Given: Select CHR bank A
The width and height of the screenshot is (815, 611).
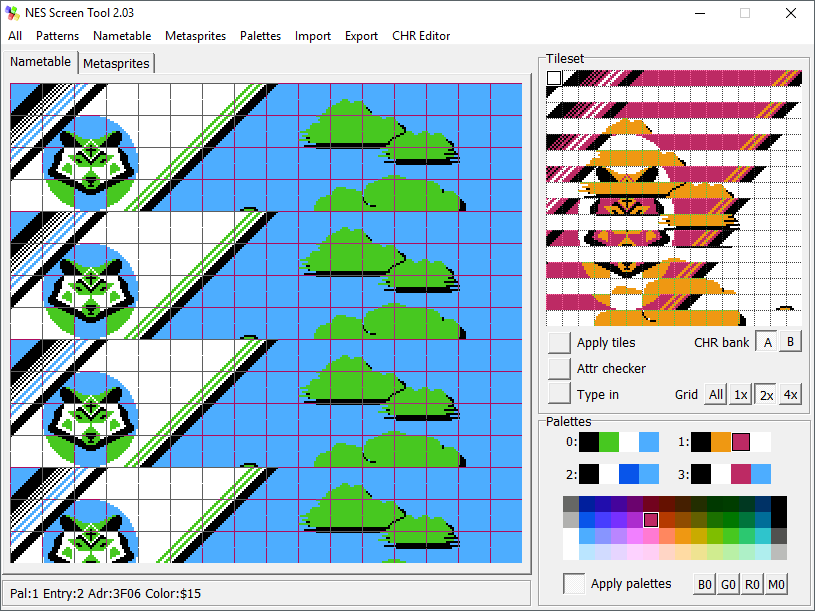Looking at the screenshot, I should (x=767, y=342).
